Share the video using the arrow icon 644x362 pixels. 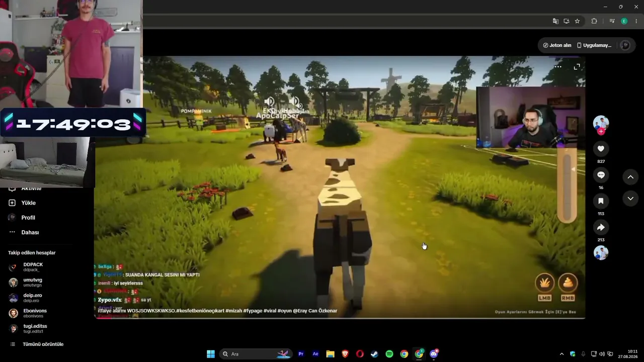[601, 227]
